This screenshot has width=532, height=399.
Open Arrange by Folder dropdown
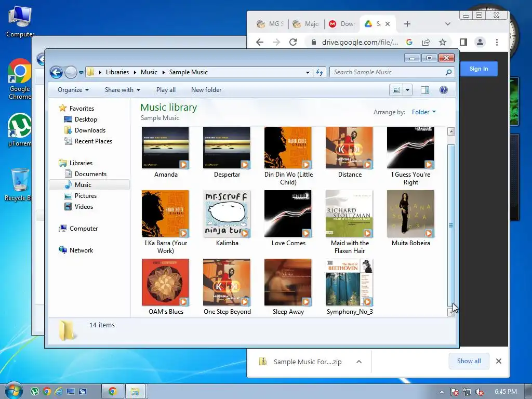tap(424, 112)
